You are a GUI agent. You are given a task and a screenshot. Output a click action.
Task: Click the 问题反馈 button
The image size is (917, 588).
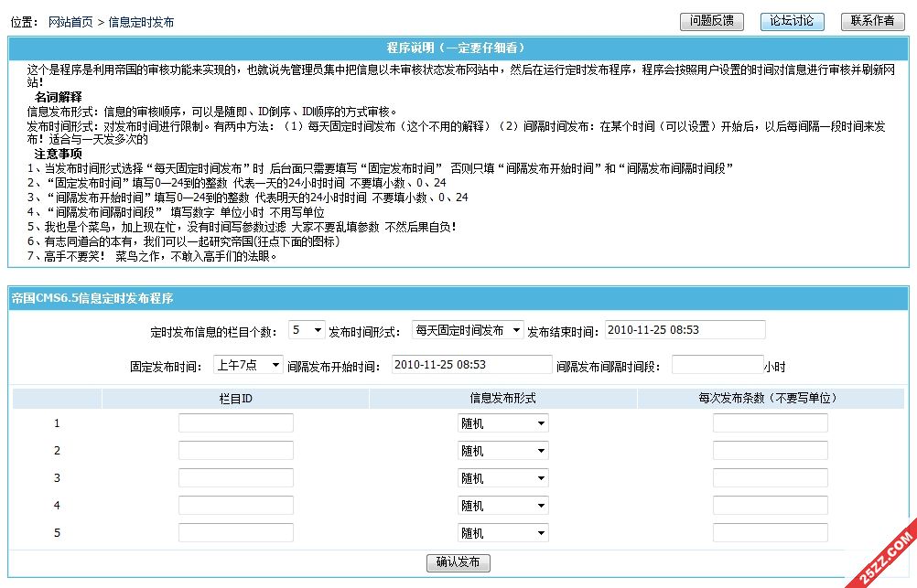point(712,22)
